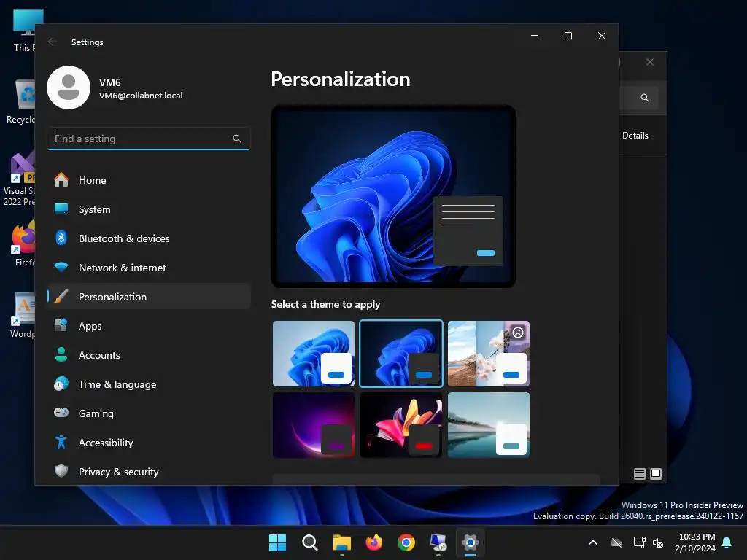The width and height of the screenshot is (747, 560).
Task: Apply the Windows dark theme thumbnail
Action: click(401, 354)
